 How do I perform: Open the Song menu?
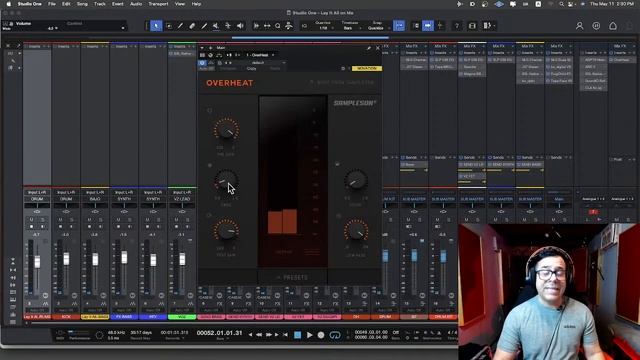(82, 4)
